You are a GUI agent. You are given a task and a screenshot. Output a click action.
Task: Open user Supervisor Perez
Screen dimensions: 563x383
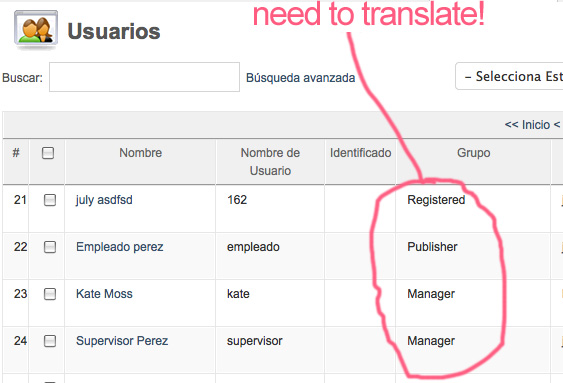tap(122, 341)
